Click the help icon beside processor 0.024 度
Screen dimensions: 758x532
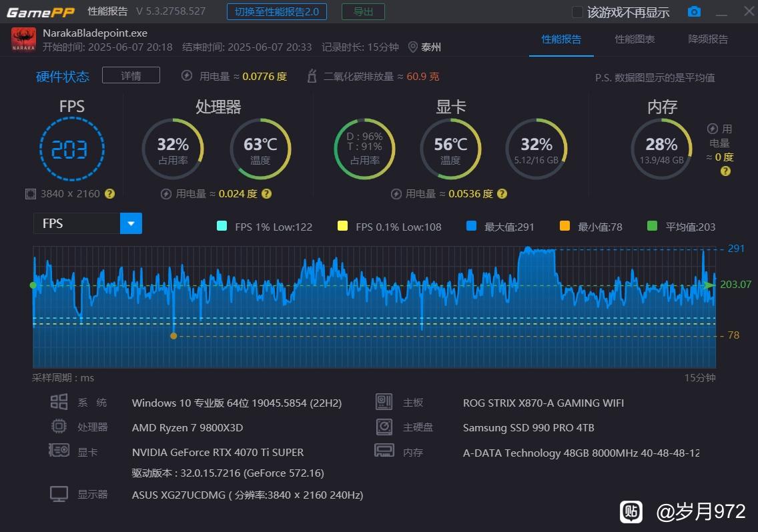[x=266, y=194]
